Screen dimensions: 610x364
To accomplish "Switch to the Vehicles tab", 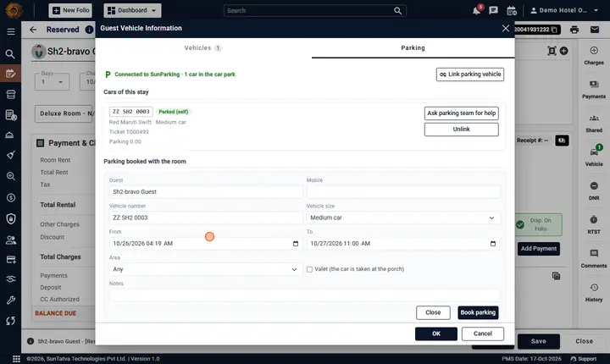I will 203,48.
